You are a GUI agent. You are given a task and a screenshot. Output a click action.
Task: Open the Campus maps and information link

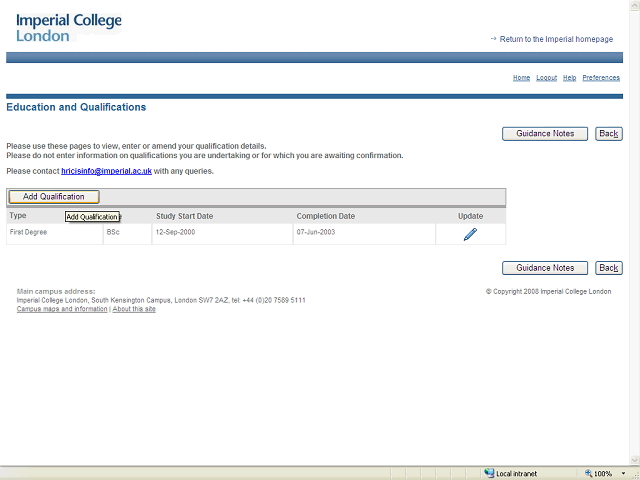pos(62,309)
